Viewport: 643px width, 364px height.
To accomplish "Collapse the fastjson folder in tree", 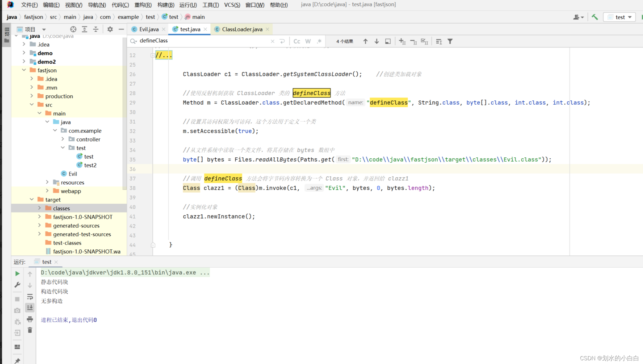I will [x=24, y=70].
